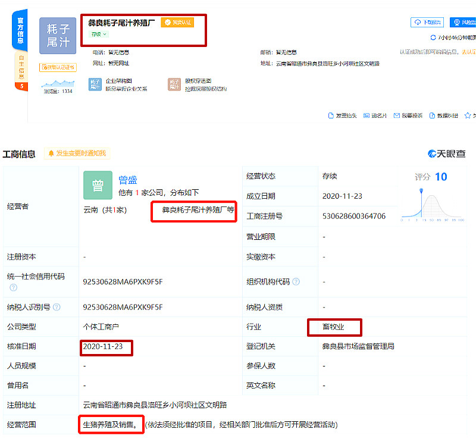Click the 云南（共1家） province text

(x=105, y=210)
